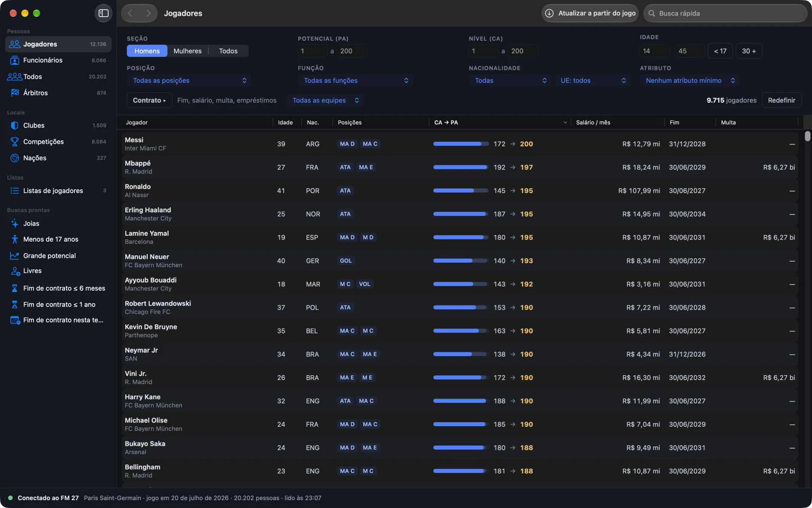
Task: Open Fim de contrato ≤ 1 ano search
Action: [58, 304]
